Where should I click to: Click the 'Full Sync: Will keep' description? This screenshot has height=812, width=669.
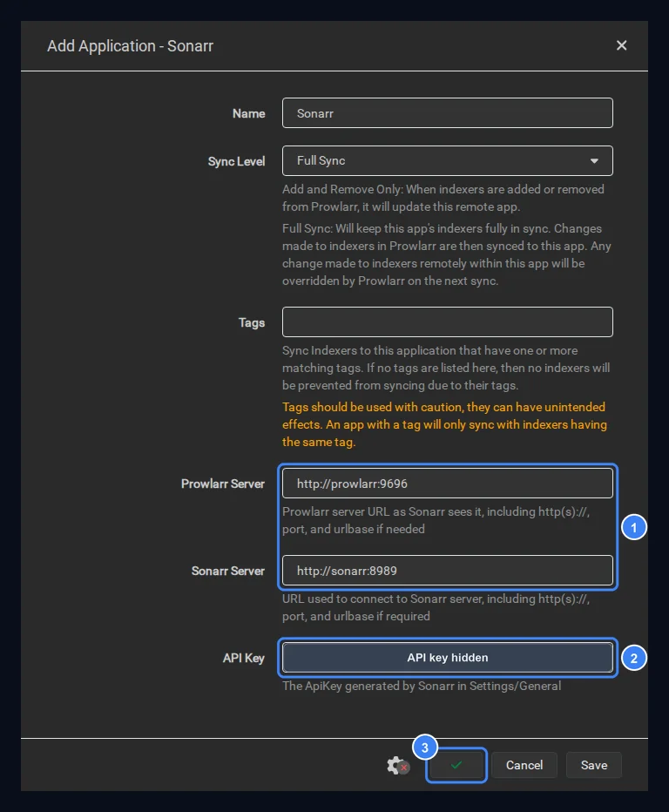point(447,254)
